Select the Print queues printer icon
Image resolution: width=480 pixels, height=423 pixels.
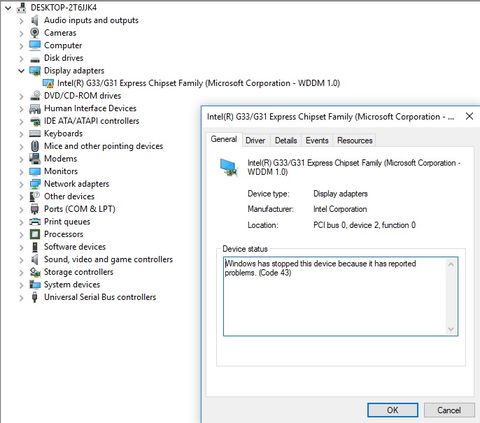(x=35, y=222)
